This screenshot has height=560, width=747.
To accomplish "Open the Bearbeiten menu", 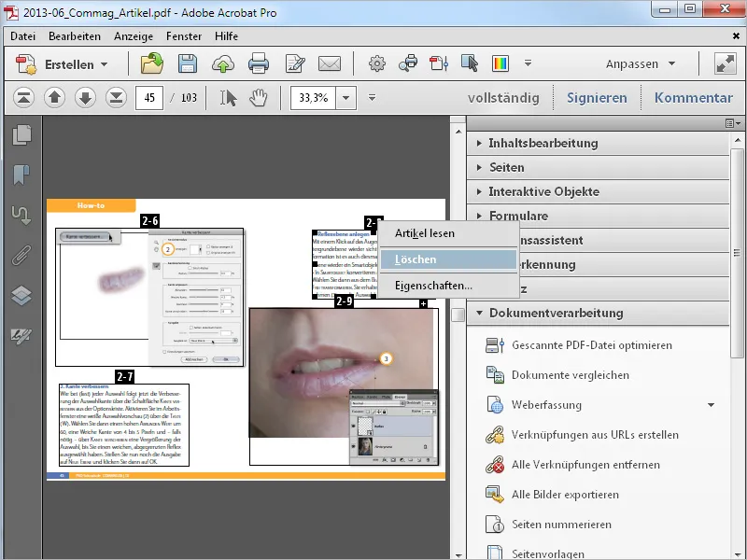I will [x=77, y=36].
